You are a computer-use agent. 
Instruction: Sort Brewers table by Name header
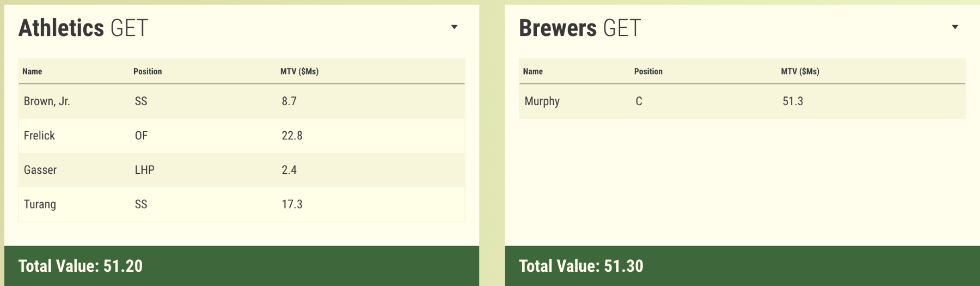pos(532,71)
